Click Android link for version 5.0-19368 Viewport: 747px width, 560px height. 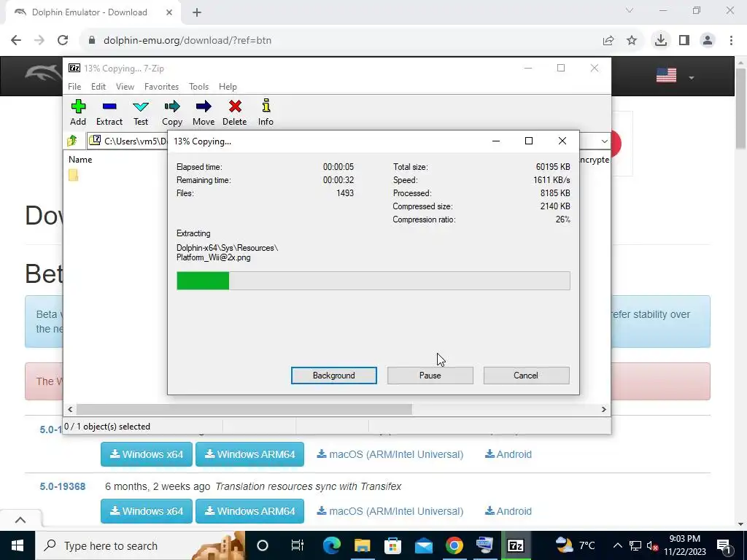click(x=508, y=511)
